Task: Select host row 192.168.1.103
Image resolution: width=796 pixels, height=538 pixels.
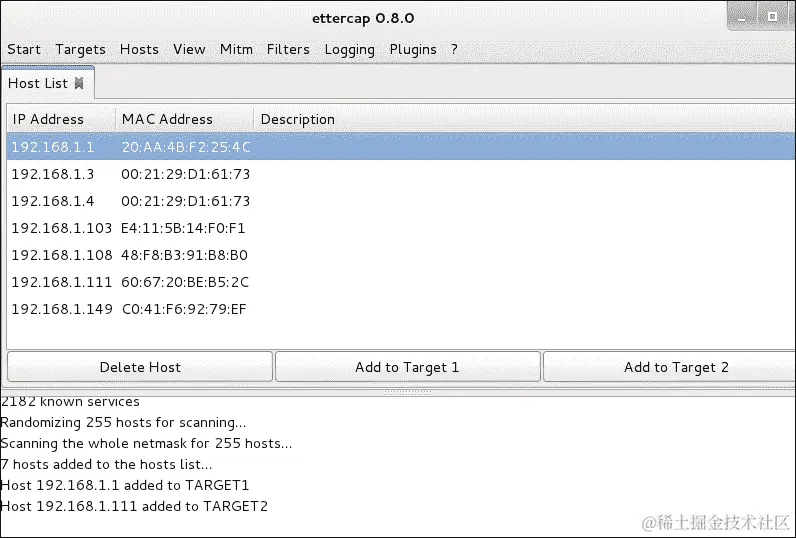Action: (x=401, y=228)
